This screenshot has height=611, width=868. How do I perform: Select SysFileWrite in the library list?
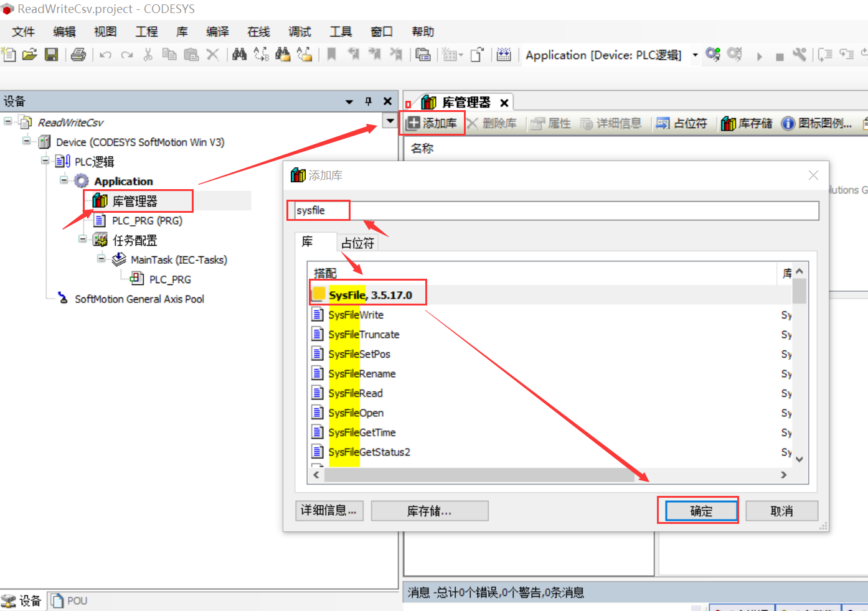(357, 314)
